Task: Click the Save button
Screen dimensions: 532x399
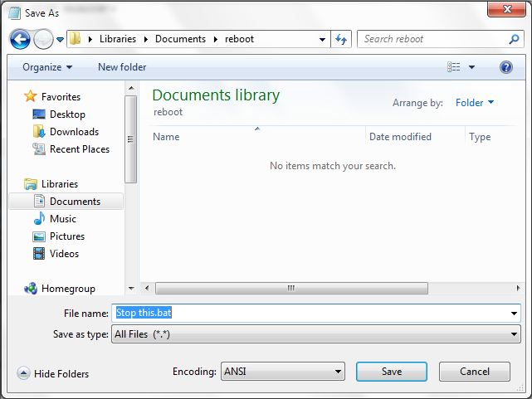Action: (x=392, y=372)
